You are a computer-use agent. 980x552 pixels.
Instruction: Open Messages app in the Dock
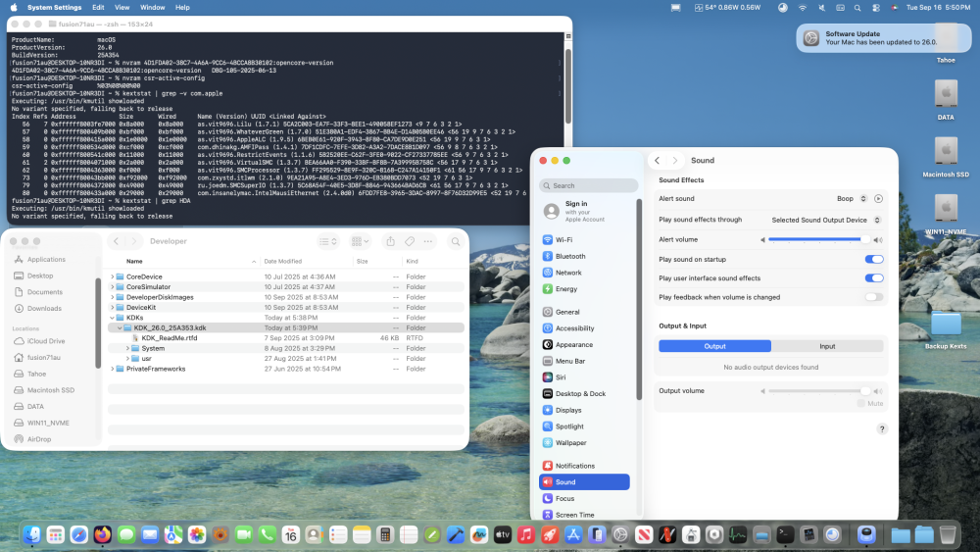point(126,534)
